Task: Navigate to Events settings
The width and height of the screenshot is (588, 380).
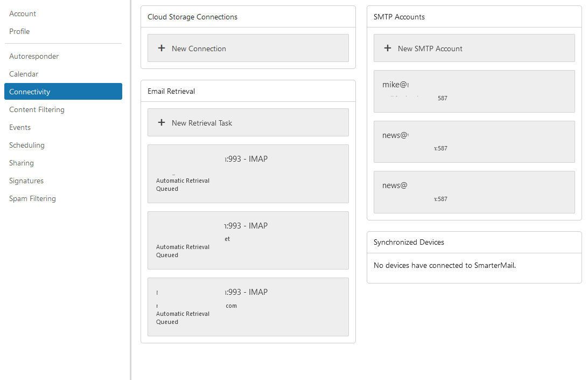Action: point(20,127)
